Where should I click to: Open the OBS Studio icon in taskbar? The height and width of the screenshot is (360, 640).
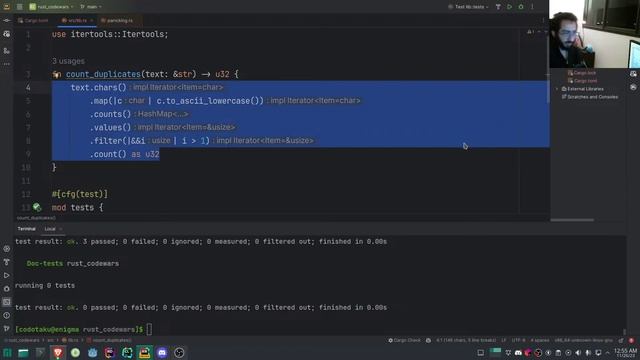179,353
